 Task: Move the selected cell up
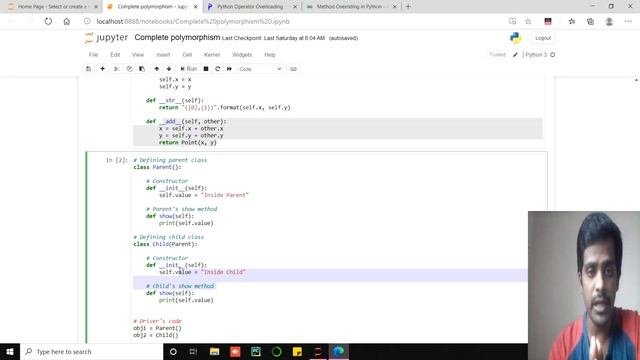pos(156,69)
